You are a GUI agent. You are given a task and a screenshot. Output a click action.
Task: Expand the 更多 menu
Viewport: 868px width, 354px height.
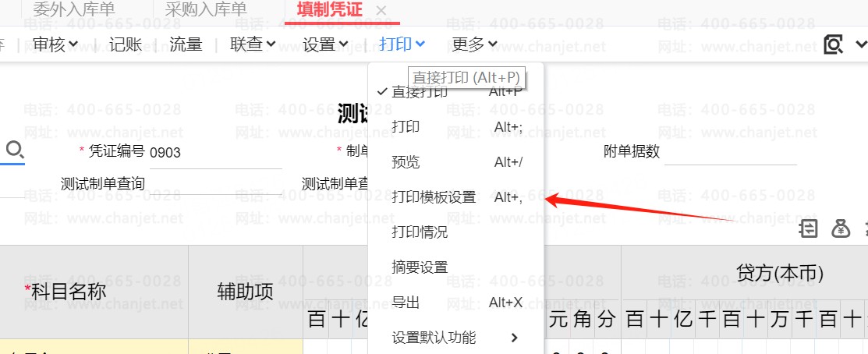pyautogui.click(x=474, y=44)
